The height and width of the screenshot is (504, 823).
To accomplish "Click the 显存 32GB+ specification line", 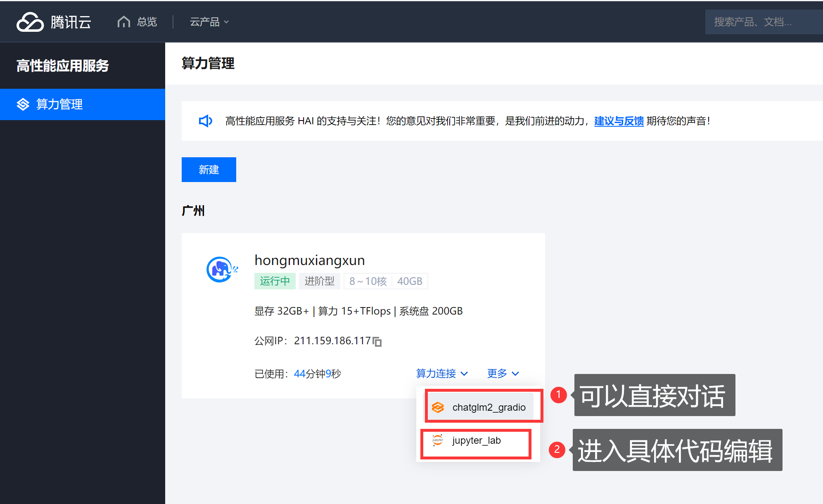I will coord(358,311).
